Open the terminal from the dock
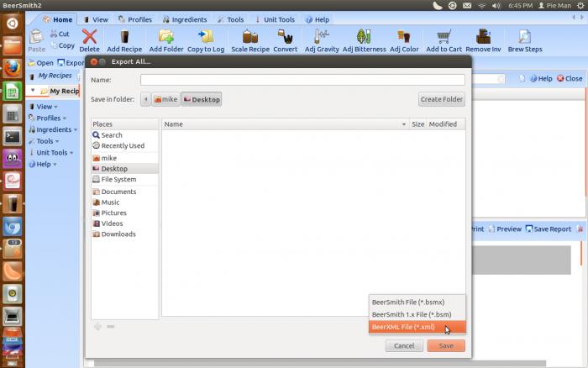Screen dimensions: 588x368 [x=13, y=137]
